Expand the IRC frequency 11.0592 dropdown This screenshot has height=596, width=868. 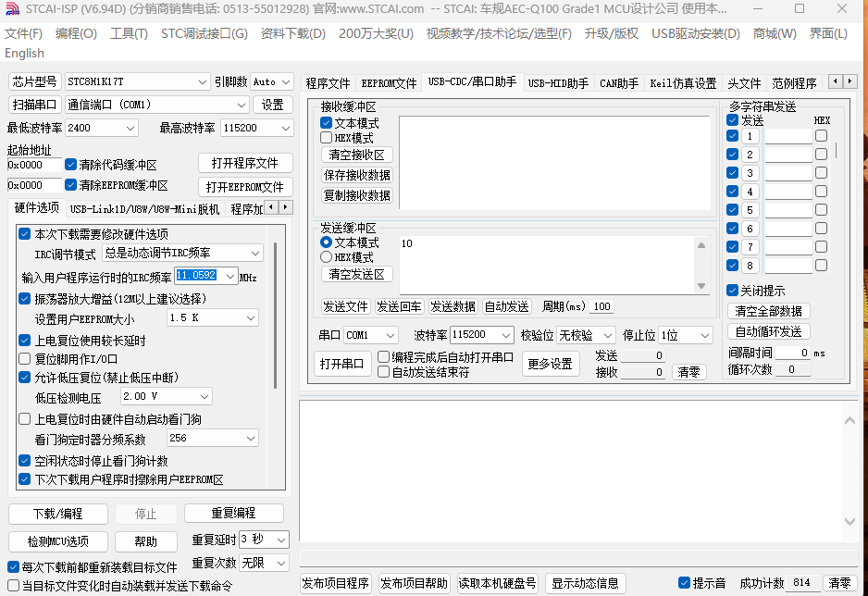[x=230, y=276]
